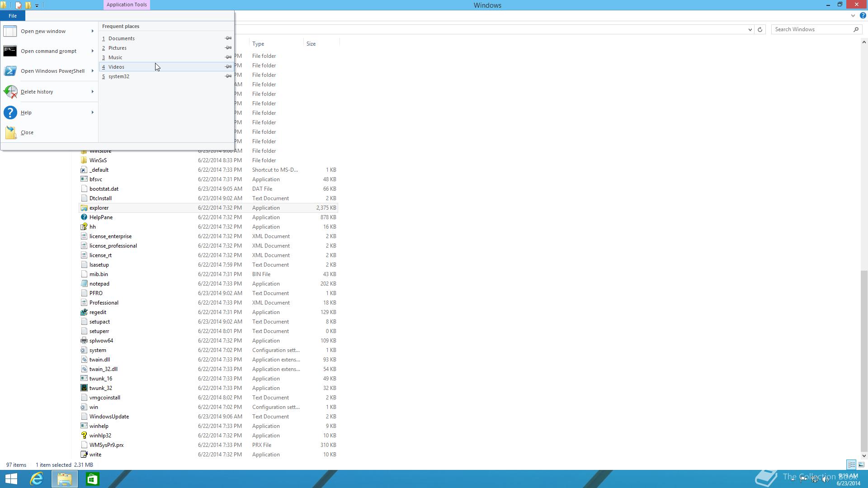Image resolution: width=868 pixels, height=488 pixels.
Task: Open Internet Explorer from the taskbar
Action: tap(37, 479)
